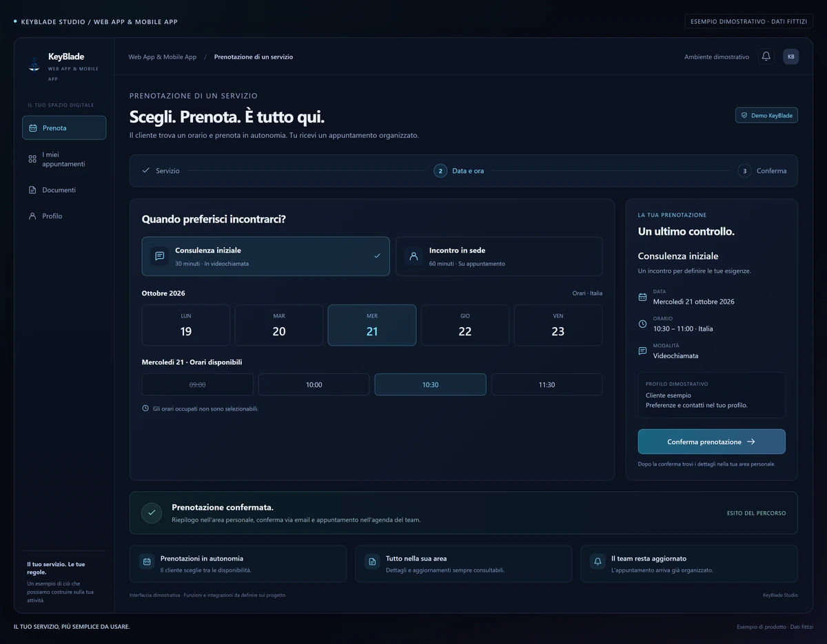The image size is (827, 644).
Task: Click Prenotazione di un servizio breadcrumb
Action: pyautogui.click(x=254, y=57)
